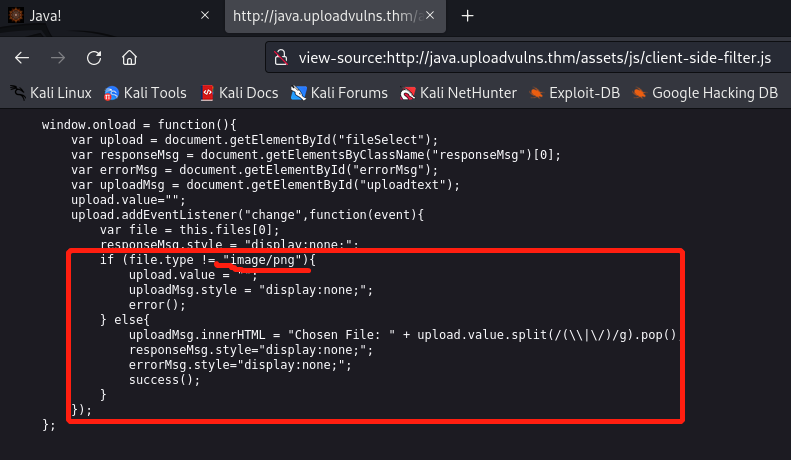Open the Kali Forums bookmark
The height and width of the screenshot is (460, 791).
tap(339, 93)
